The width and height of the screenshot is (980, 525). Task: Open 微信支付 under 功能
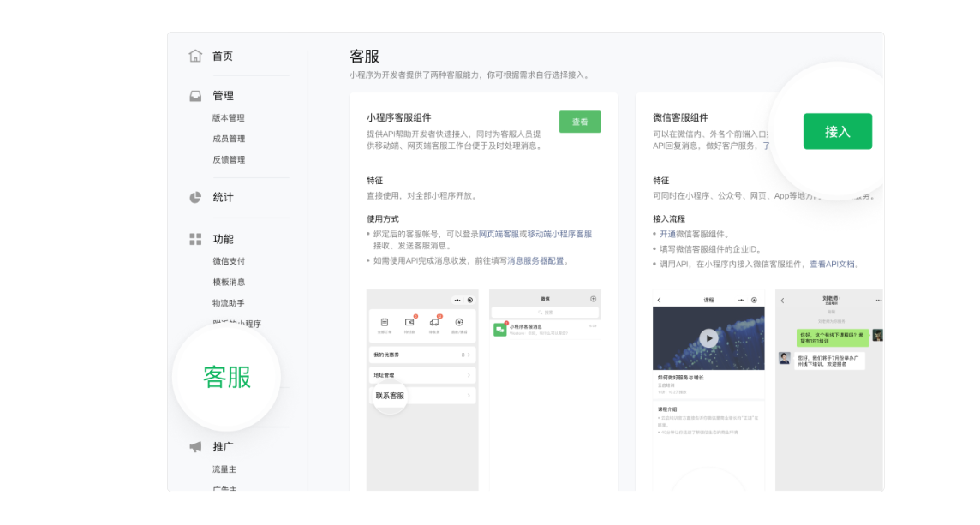[x=228, y=261]
